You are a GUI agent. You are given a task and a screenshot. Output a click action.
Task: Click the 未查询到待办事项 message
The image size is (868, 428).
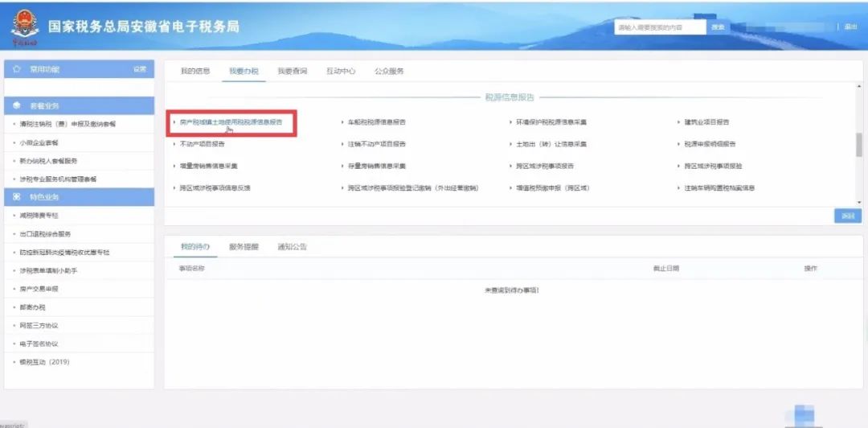coord(512,290)
